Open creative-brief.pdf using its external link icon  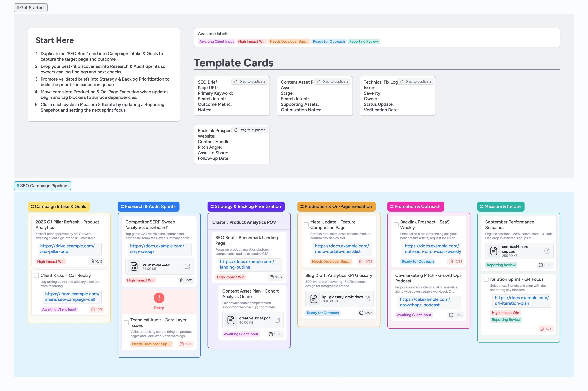click(277, 320)
